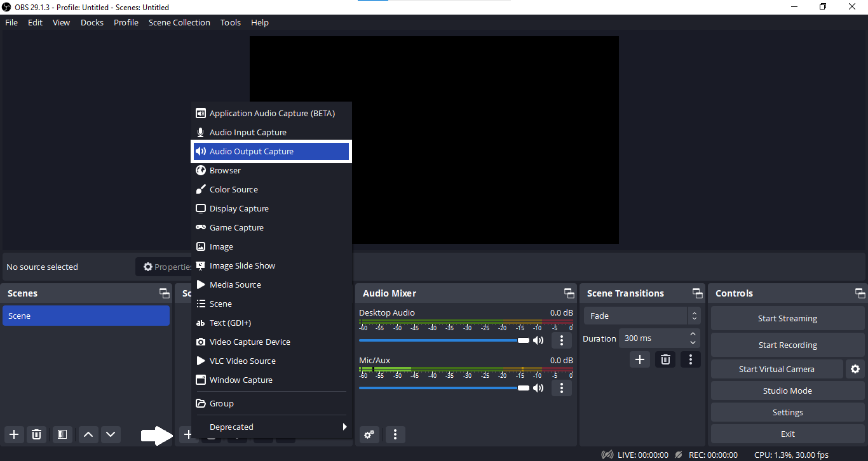Increase transition duration with up stepper

pos(693,334)
